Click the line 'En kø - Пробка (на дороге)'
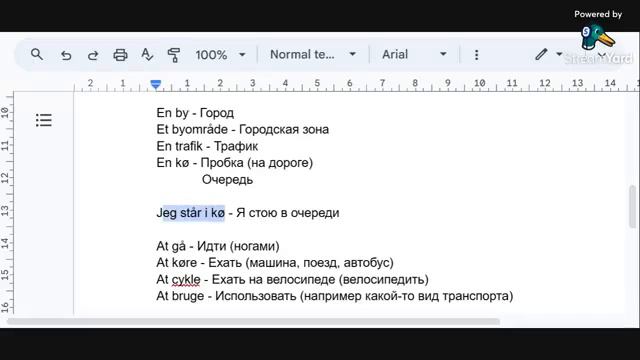 (x=235, y=163)
